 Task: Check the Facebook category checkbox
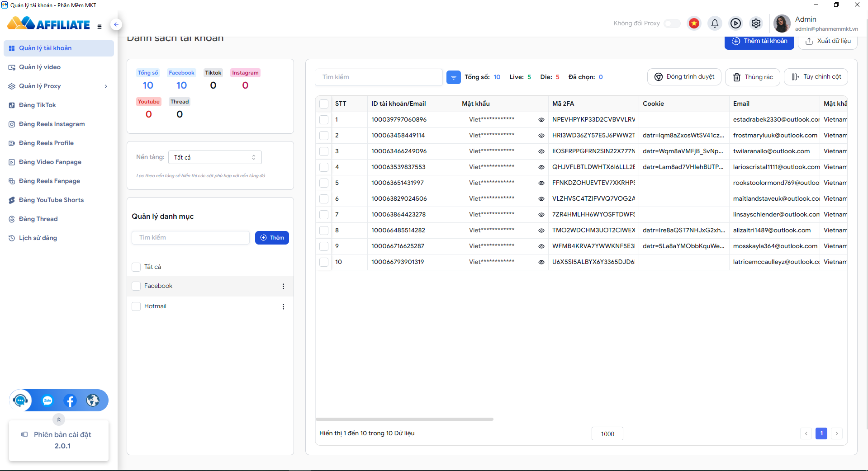tap(136, 286)
